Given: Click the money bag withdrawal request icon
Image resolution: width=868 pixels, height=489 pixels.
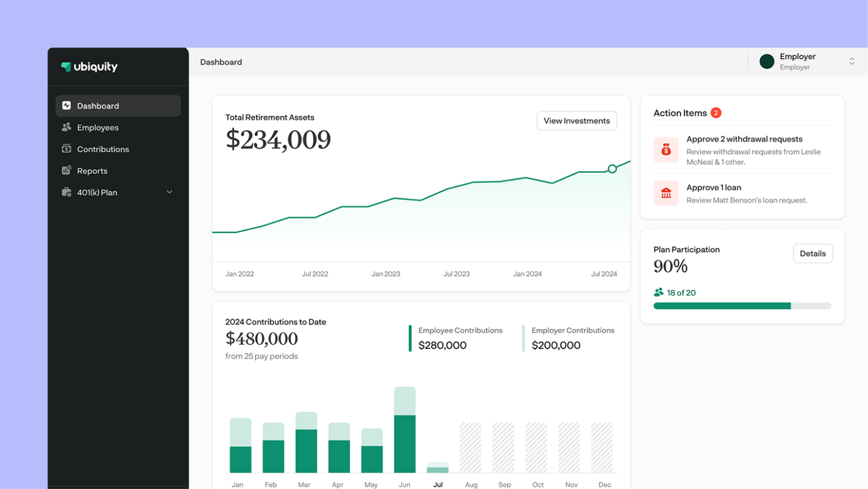Looking at the screenshot, I should 666,149.
